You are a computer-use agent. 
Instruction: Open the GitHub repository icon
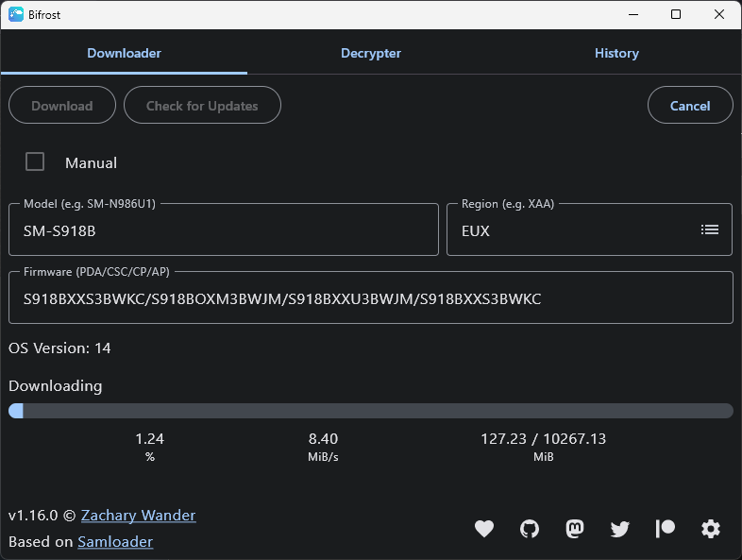[530, 529]
